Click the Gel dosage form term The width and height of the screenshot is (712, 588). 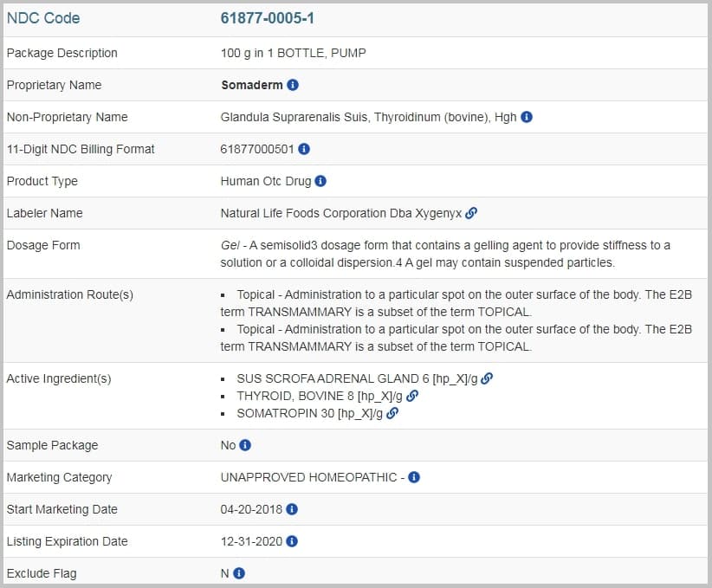point(230,245)
